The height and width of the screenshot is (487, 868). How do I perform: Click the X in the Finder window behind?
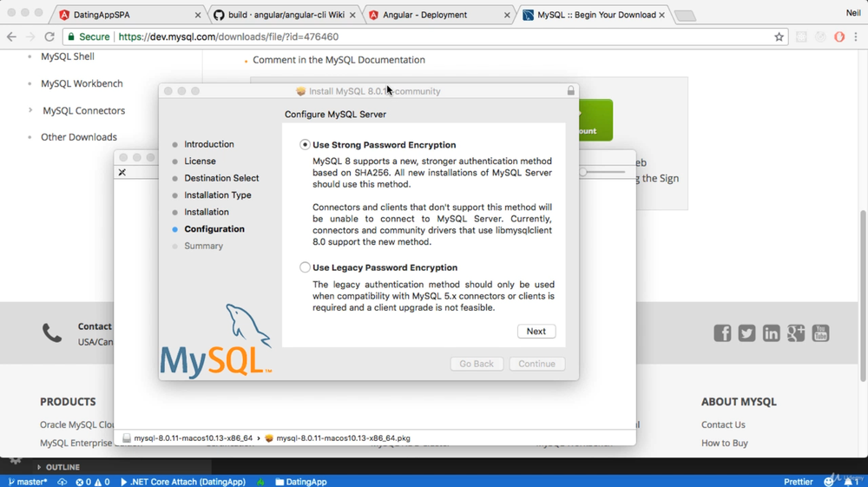pyautogui.click(x=122, y=172)
